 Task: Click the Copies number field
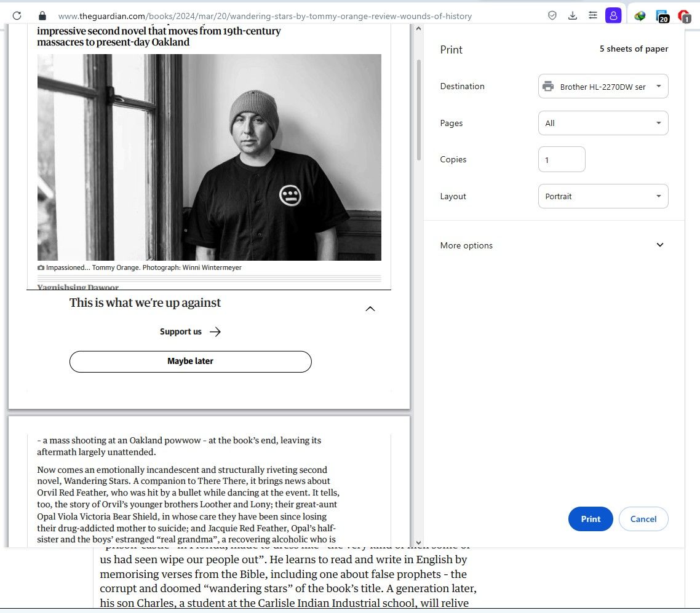562,160
